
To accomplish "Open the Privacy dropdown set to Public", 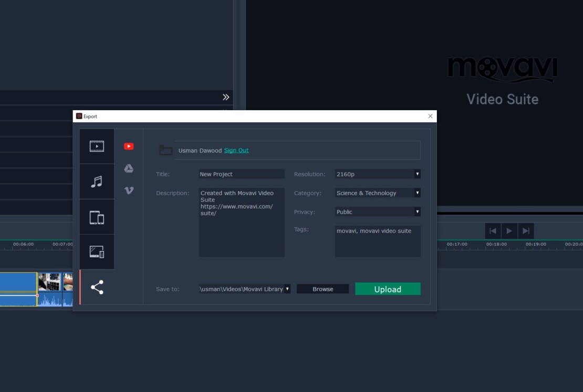I will pos(378,212).
